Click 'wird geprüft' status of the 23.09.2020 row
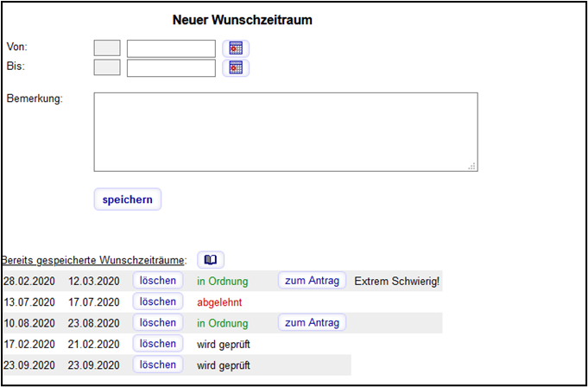 (224, 365)
